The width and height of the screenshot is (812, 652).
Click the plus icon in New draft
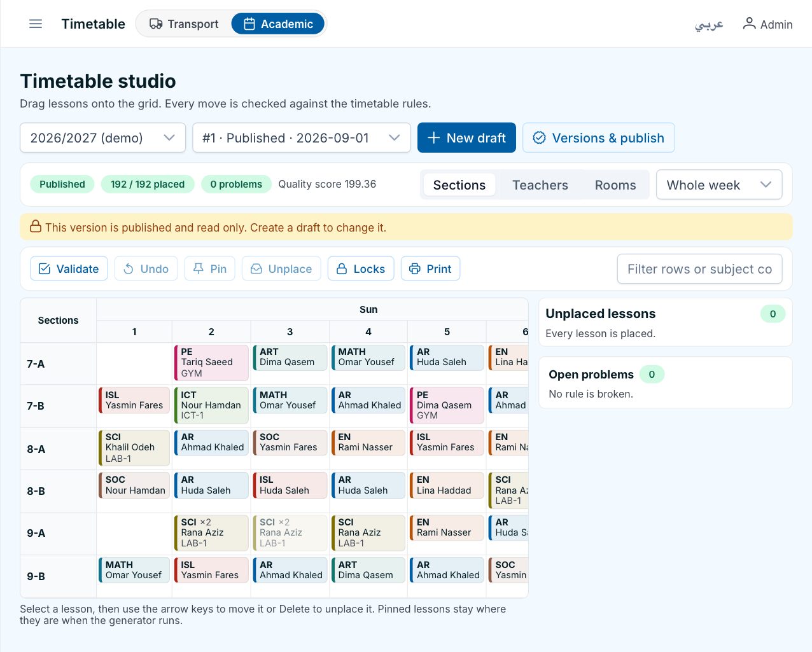pyautogui.click(x=433, y=137)
